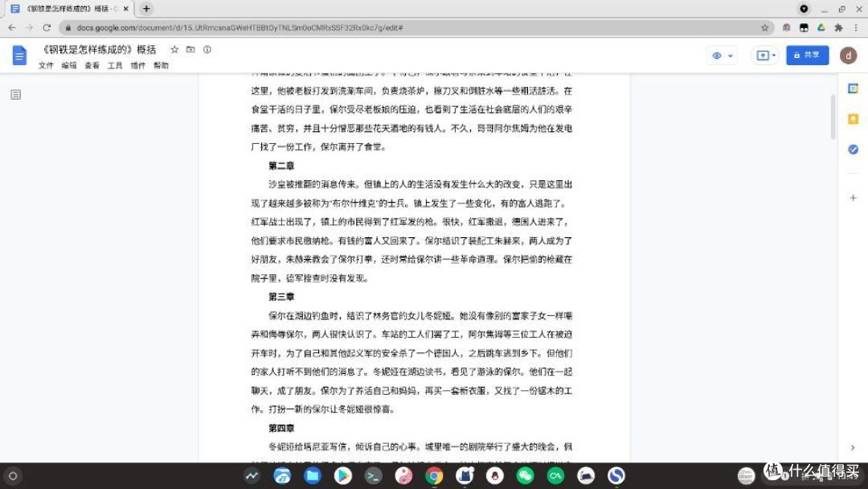Image resolution: width=868 pixels, height=489 pixels.
Task: Open the 帮助 menu
Action: pos(161,65)
